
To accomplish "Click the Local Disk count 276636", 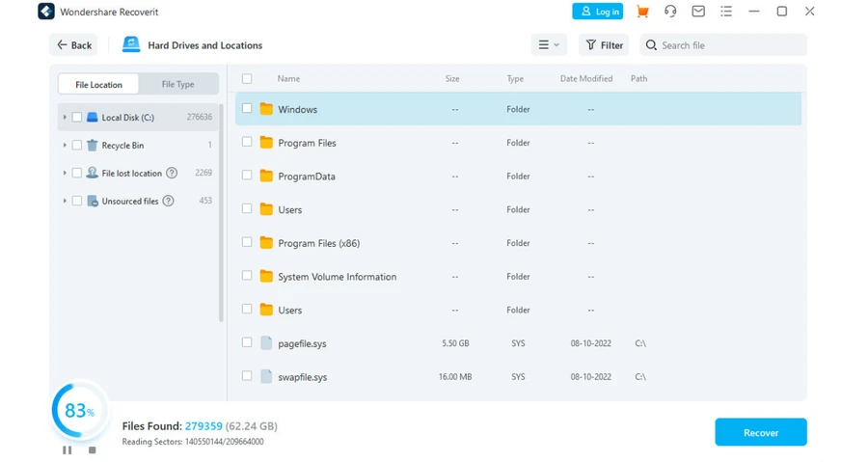I will click(200, 117).
